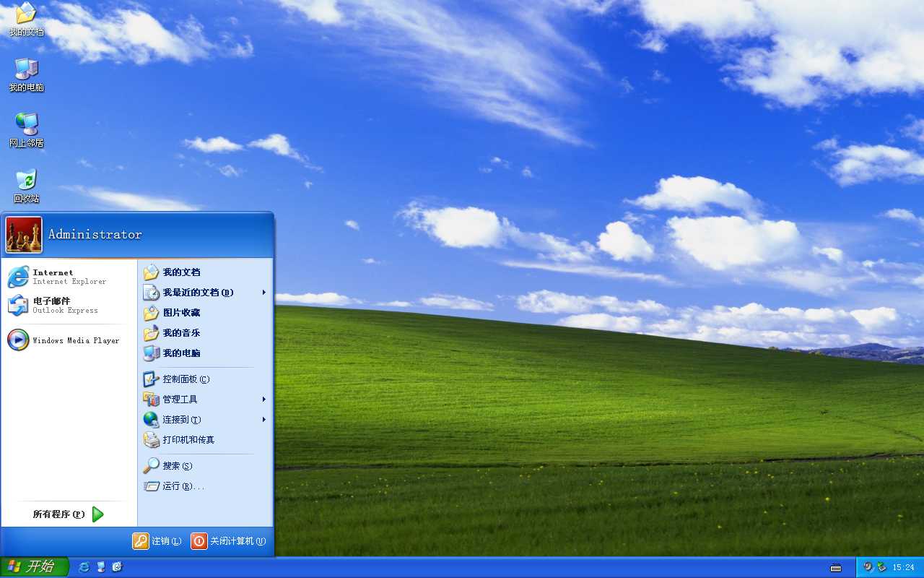Click the 关闭计算机 shutdown button
The height and width of the screenshot is (578, 924).
(228, 541)
